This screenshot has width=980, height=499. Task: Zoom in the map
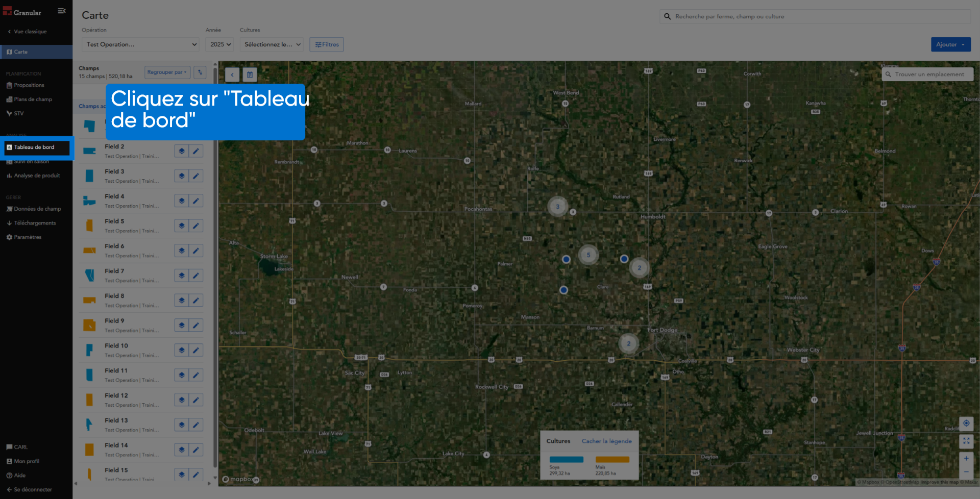(x=966, y=459)
